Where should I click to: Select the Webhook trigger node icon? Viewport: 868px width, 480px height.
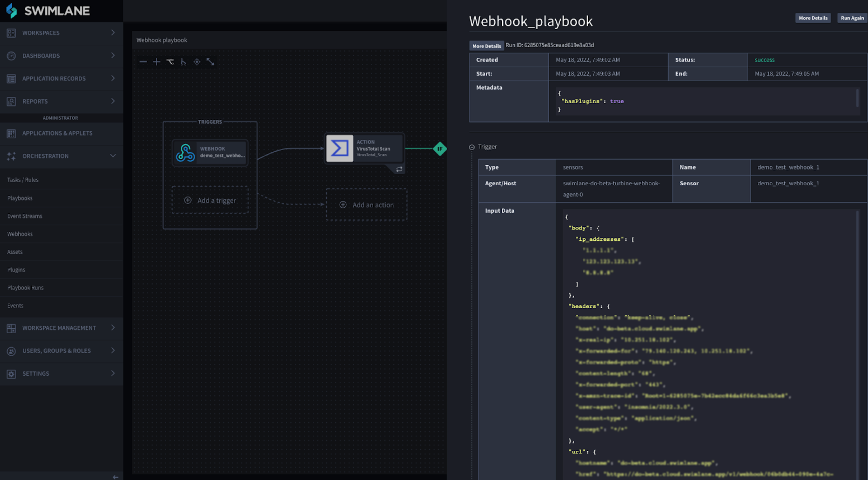point(185,152)
